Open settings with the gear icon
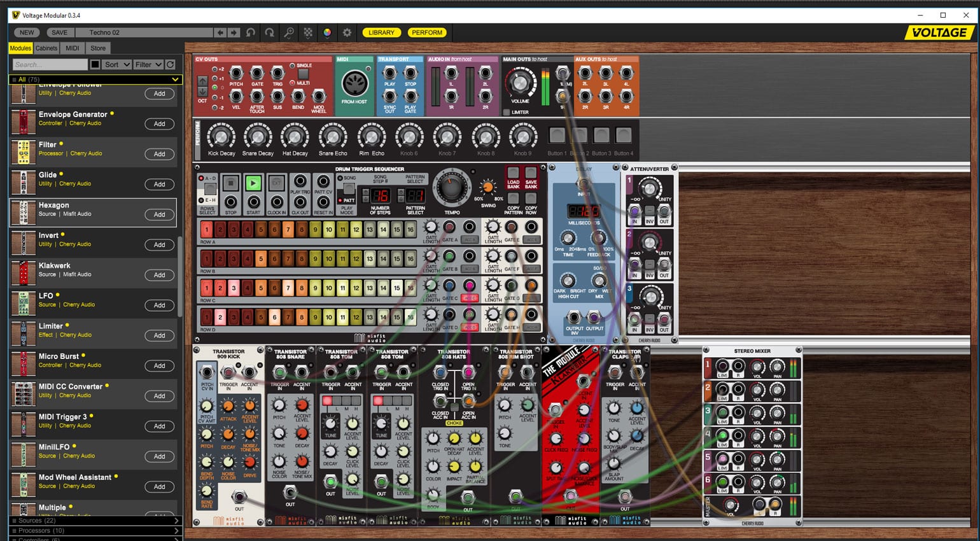Screen dimensions: 980x541 point(347,32)
